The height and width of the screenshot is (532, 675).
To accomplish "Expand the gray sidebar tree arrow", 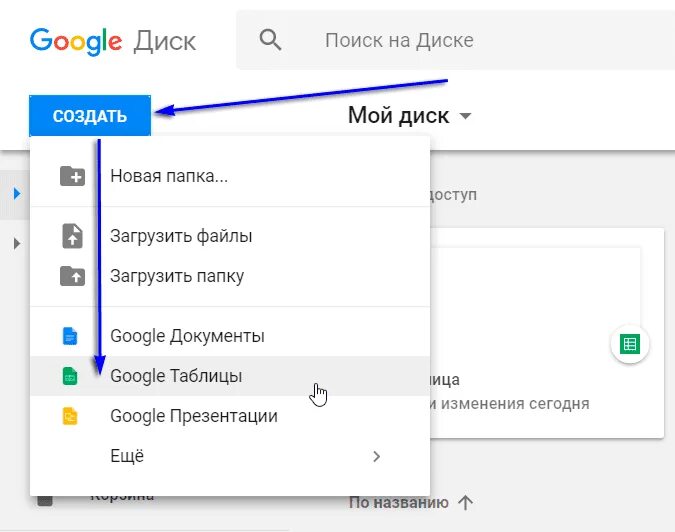I will [17, 244].
